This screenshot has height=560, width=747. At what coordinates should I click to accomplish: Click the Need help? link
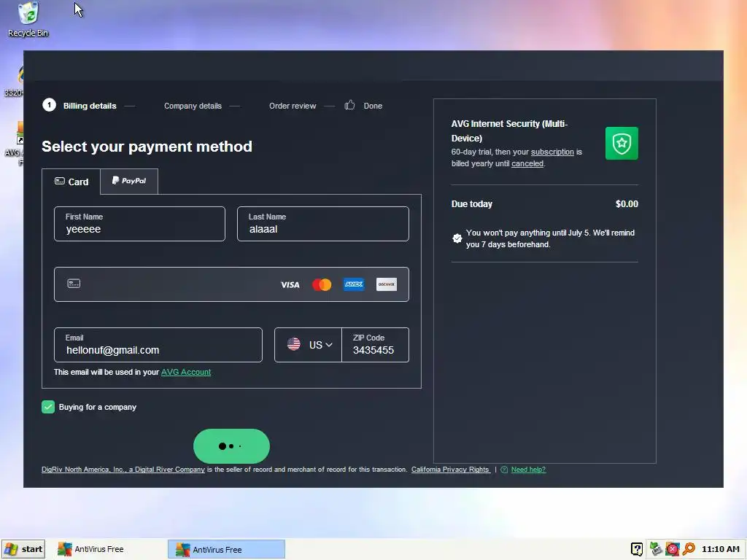528,470
